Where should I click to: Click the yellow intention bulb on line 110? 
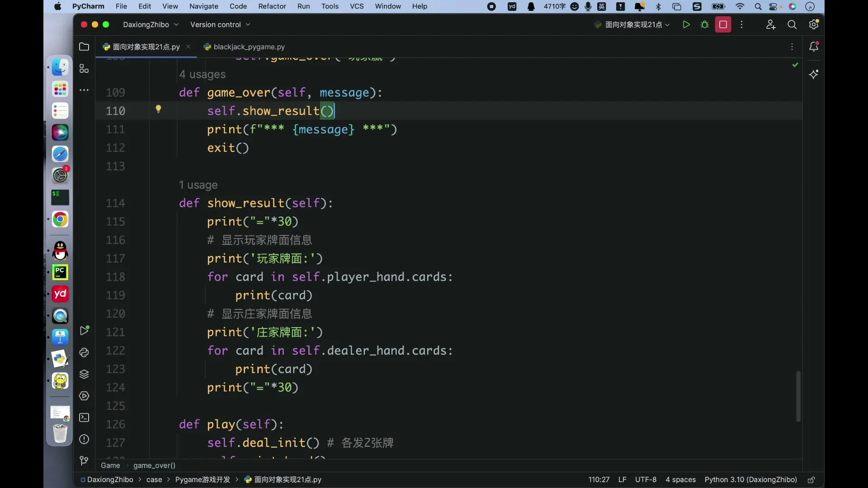tap(158, 109)
